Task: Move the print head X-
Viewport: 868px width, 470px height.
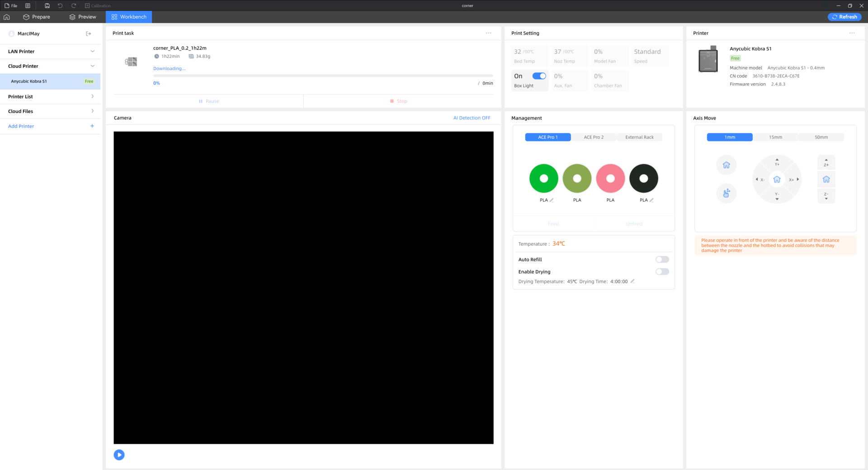Action: [x=760, y=179]
